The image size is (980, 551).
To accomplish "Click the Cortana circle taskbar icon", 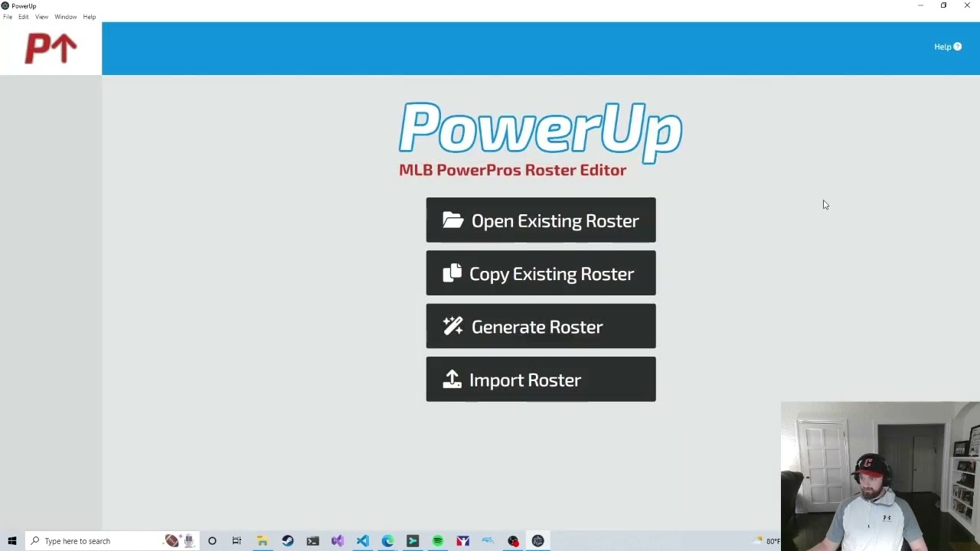I will point(212,541).
